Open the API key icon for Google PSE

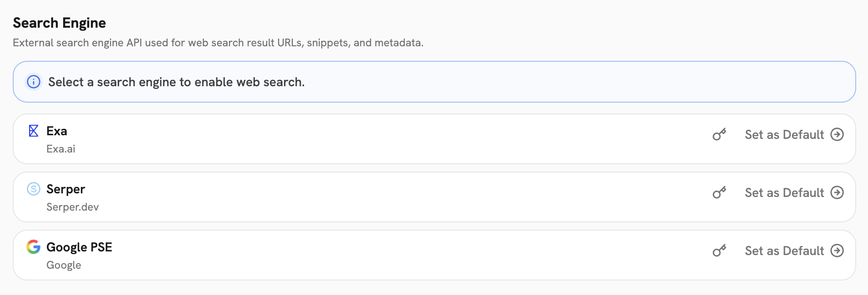click(x=718, y=251)
